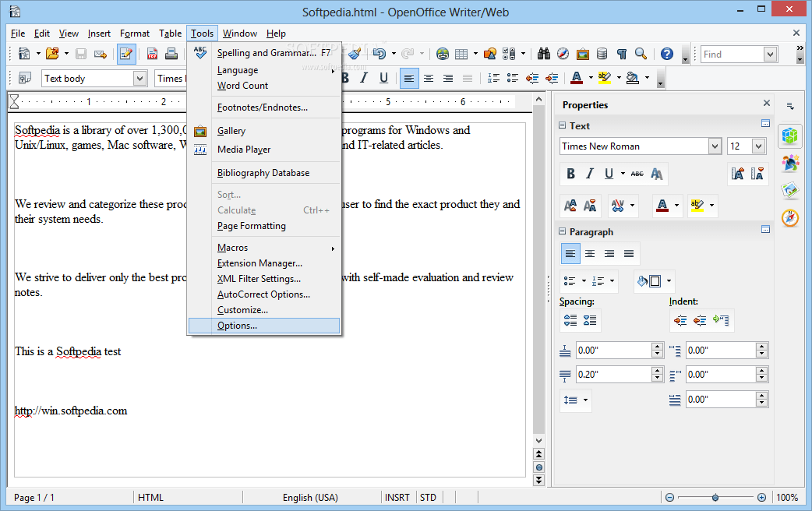Open the Character Spacing dropdown arrow in Properties
The height and width of the screenshot is (511, 812).
632,206
